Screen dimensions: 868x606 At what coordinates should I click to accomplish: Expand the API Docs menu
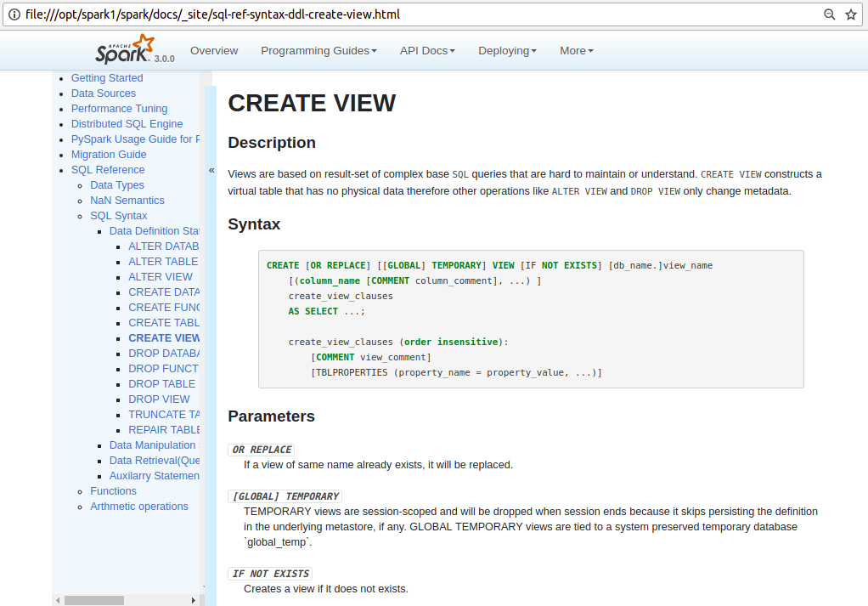pos(427,50)
